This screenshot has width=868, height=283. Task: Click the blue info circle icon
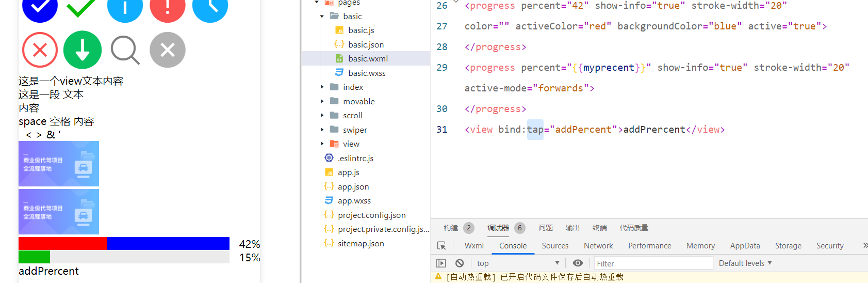(x=125, y=7)
